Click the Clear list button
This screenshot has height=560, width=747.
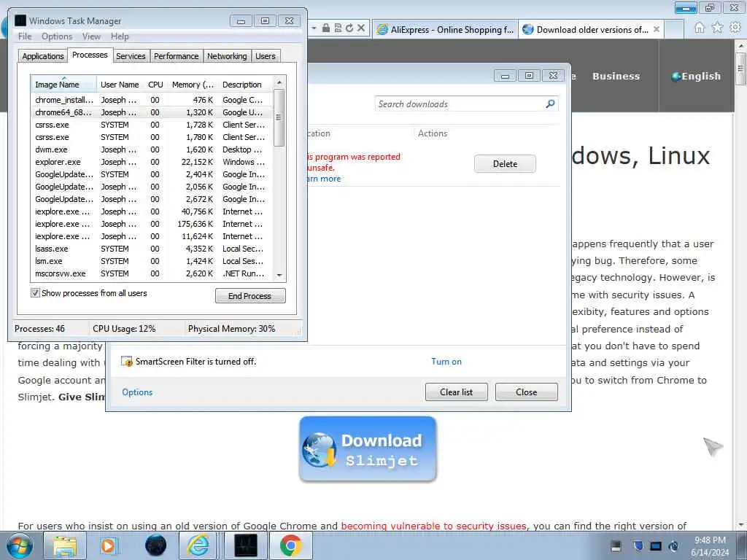click(457, 392)
